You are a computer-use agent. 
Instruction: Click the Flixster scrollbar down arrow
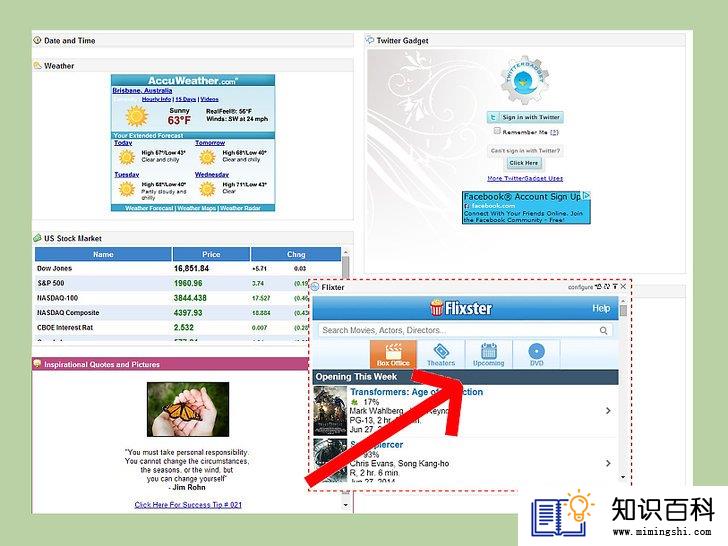(623, 477)
